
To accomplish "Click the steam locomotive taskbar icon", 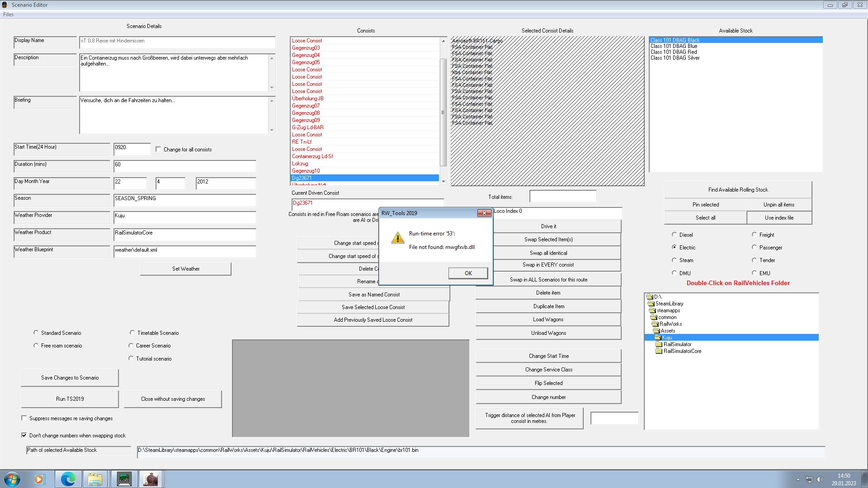I will 151,479.
